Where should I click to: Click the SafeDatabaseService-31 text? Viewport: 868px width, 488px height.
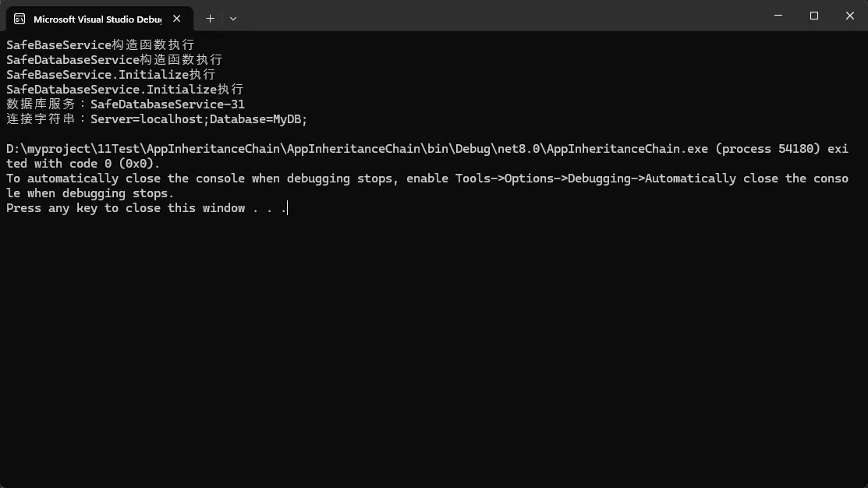point(167,104)
